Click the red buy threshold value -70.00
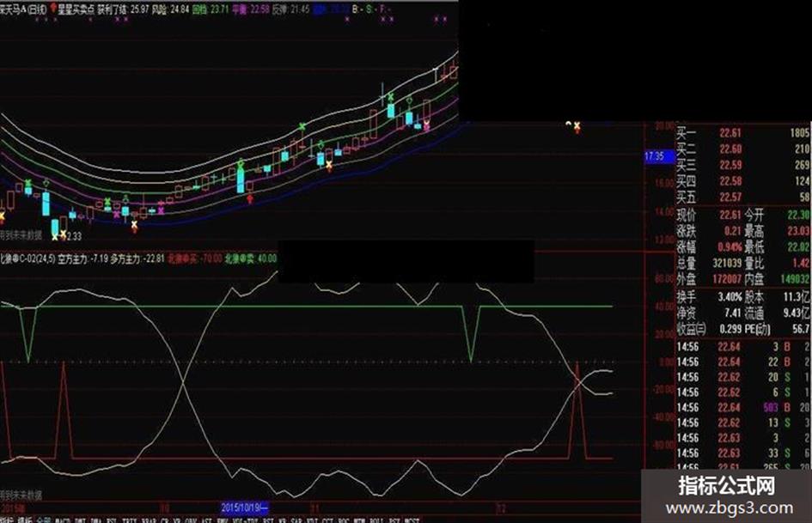Image resolution: width=812 pixels, height=523 pixels. (x=211, y=258)
